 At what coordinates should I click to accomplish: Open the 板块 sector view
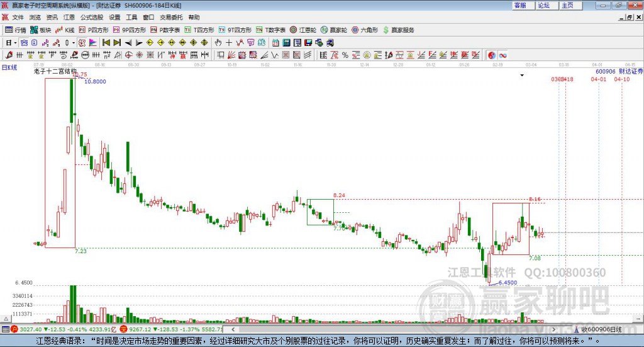[41, 30]
